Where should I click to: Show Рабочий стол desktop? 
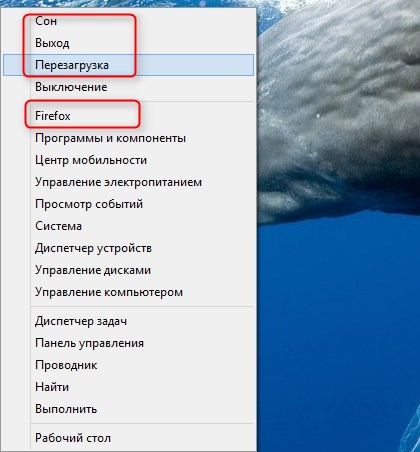[128, 438]
